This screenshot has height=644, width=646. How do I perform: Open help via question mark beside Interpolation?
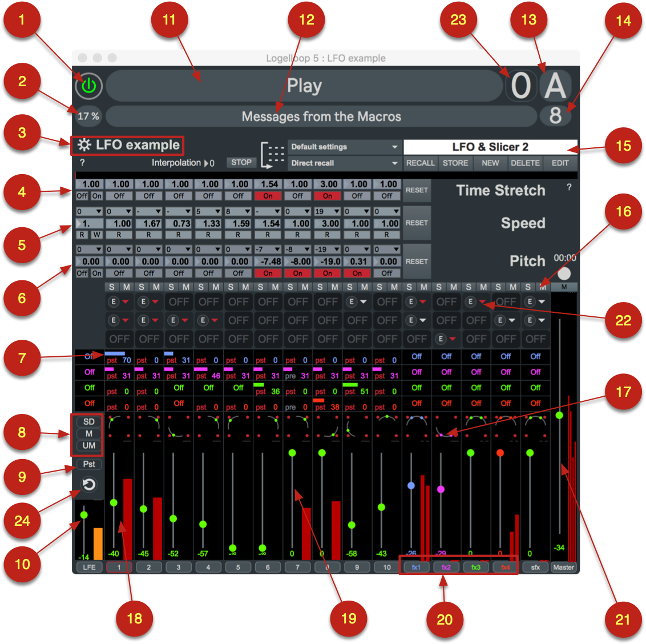[82, 163]
